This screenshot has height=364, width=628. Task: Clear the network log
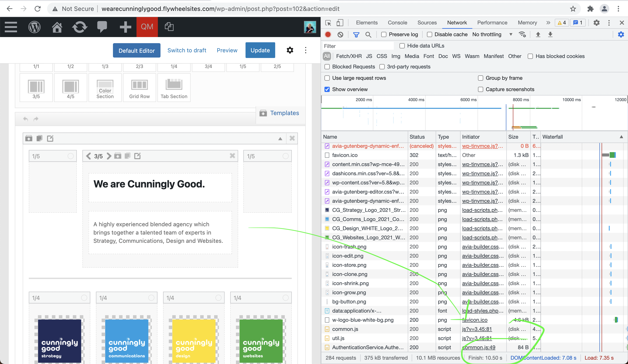[x=340, y=34]
